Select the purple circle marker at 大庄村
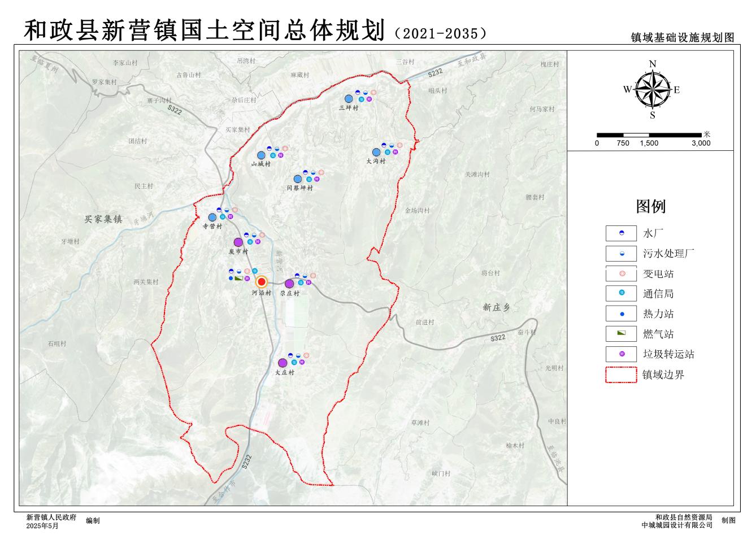Viewport: 756px width, 535px height. coord(283,363)
